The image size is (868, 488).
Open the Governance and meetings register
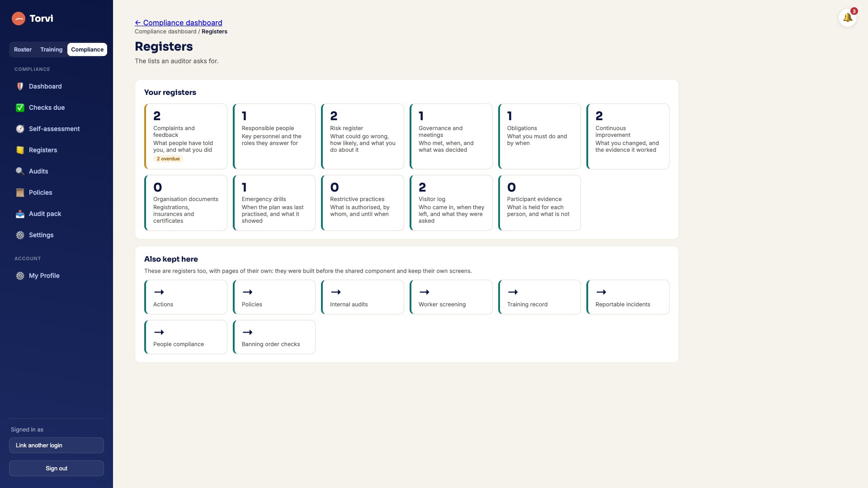pyautogui.click(x=451, y=136)
